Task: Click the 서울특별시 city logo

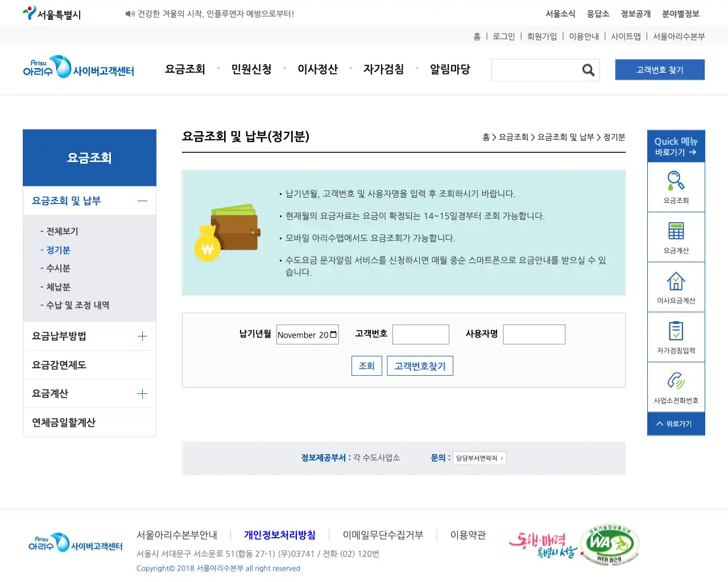Action: point(51,13)
